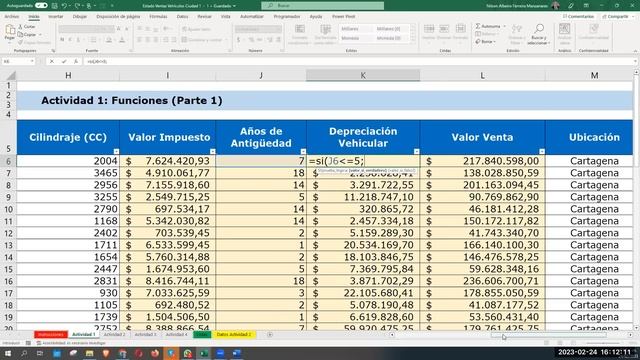Confirm formula with the checkmark icon
The height and width of the screenshot is (360, 640).
coord(64,61)
